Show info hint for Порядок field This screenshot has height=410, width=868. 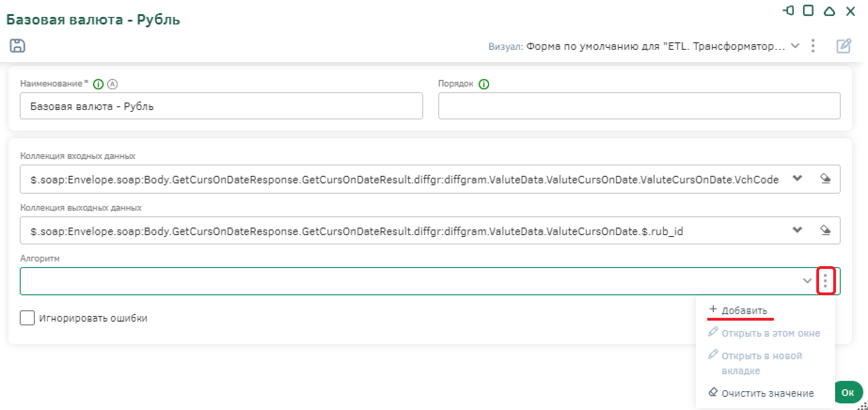tap(484, 84)
